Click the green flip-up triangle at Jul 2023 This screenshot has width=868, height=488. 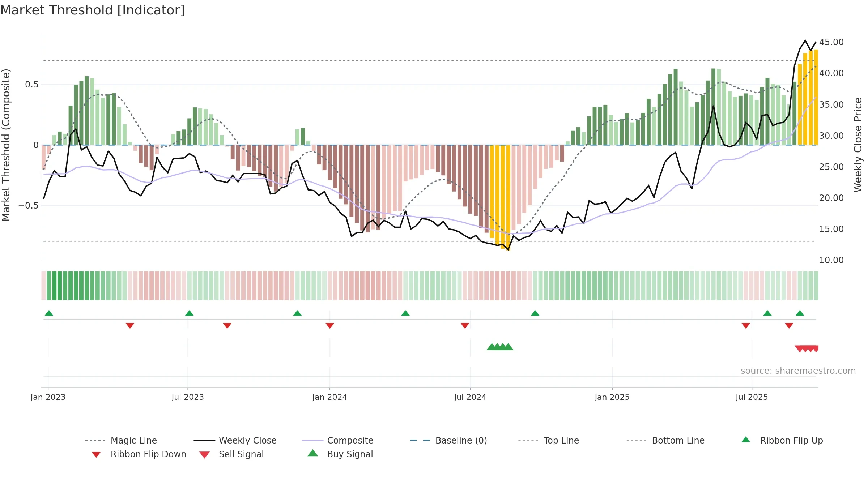tap(189, 313)
